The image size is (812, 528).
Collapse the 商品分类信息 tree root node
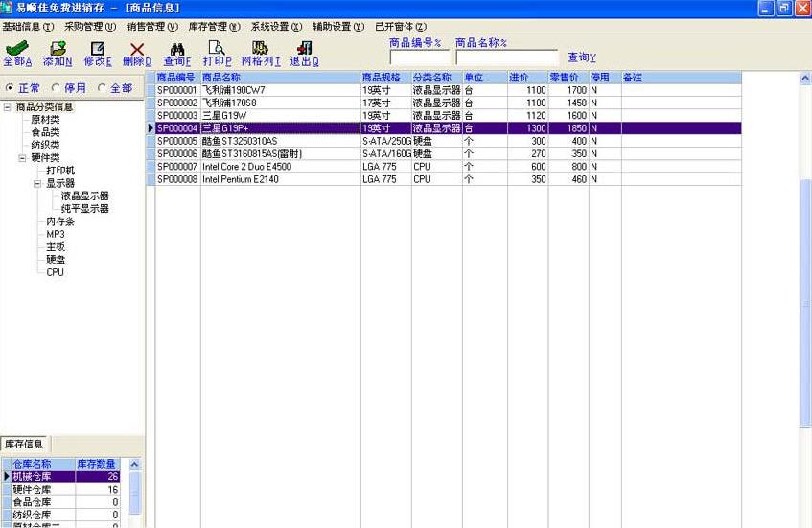point(8,107)
